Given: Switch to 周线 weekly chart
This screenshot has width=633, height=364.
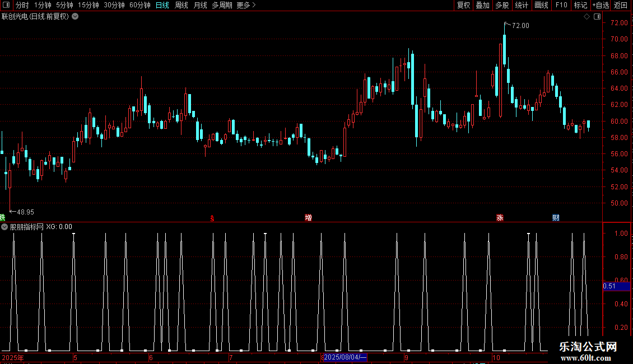Looking at the screenshot, I should (x=181, y=5).
